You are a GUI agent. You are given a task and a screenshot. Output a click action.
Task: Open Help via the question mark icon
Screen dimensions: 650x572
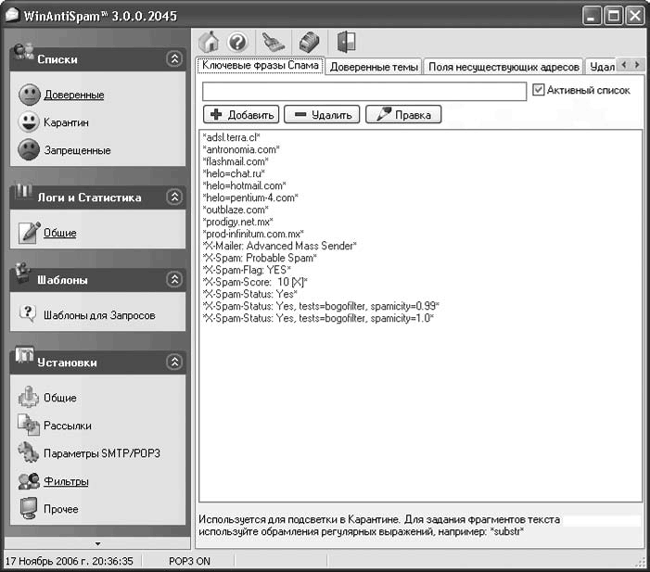pyautogui.click(x=238, y=43)
